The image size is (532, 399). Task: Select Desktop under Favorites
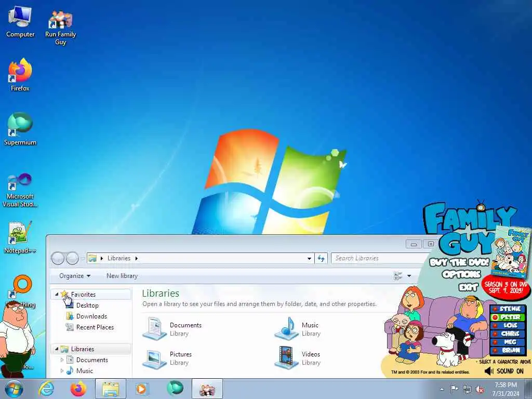pos(87,305)
